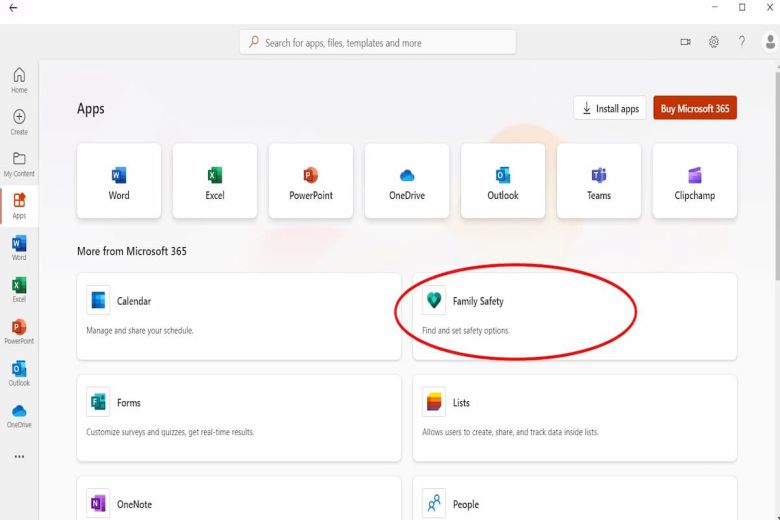Open the Teams app tile
The width and height of the screenshot is (780, 520).
pyautogui.click(x=599, y=181)
